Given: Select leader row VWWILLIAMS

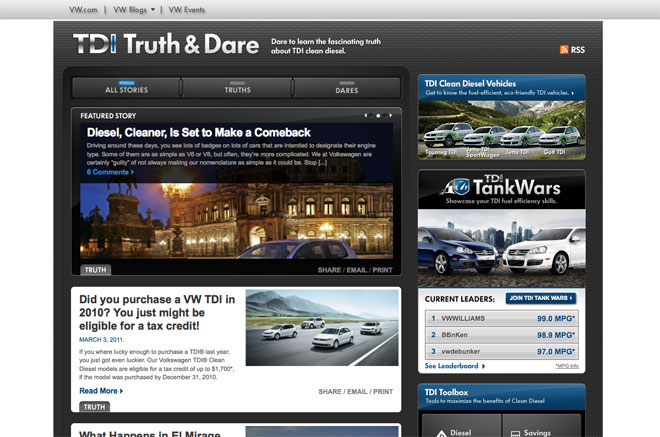Looking at the screenshot, I should click(501, 318).
